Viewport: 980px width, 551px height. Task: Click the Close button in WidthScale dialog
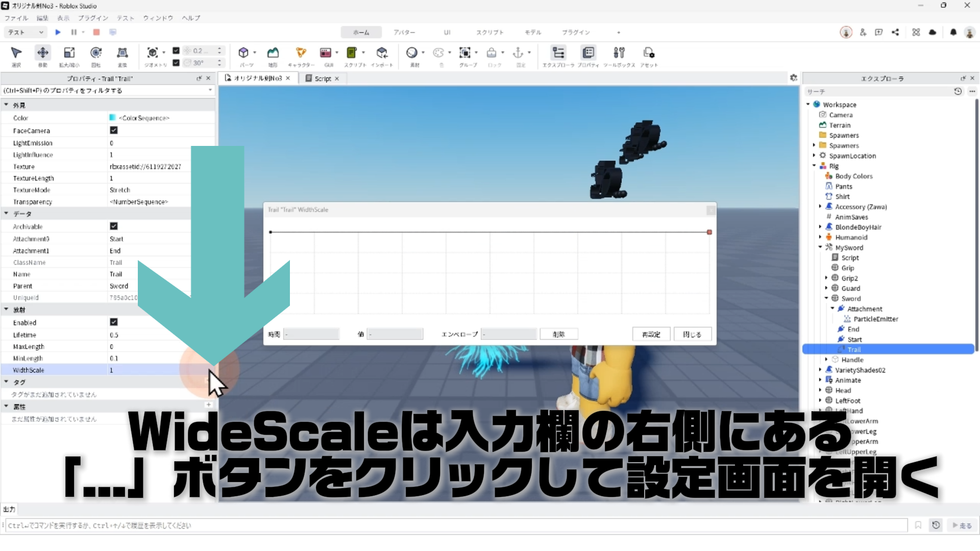[692, 334]
